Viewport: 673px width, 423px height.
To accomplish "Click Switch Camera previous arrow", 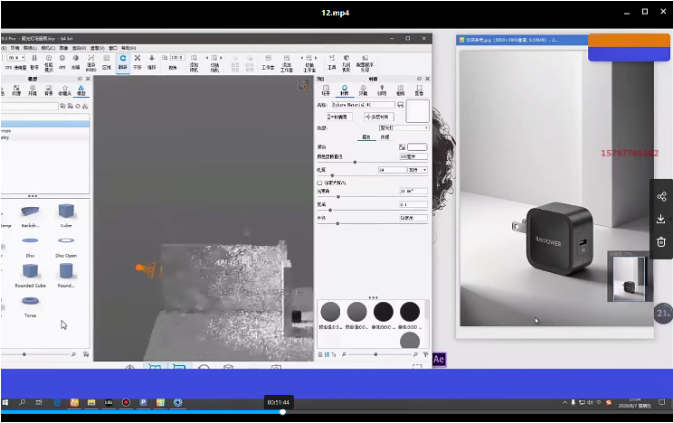I will (207, 57).
